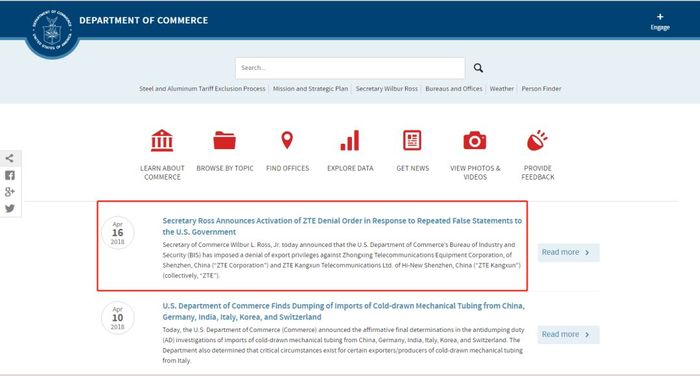The height and width of the screenshot is (376, 700).
Task: Open Steel and Aluminum Tariff Exclusion Process
Action: pyautogui.click(x=202, y=88)
